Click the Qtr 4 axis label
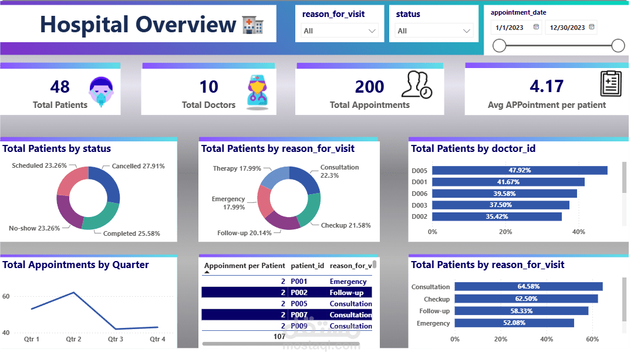The height and width of the screenshot is (359, 644). [157, 339]
